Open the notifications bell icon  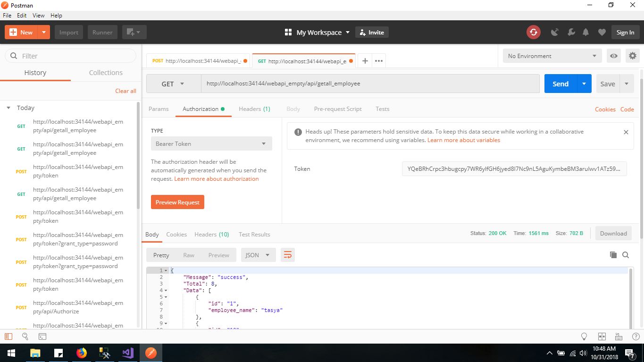pos(585,32)
